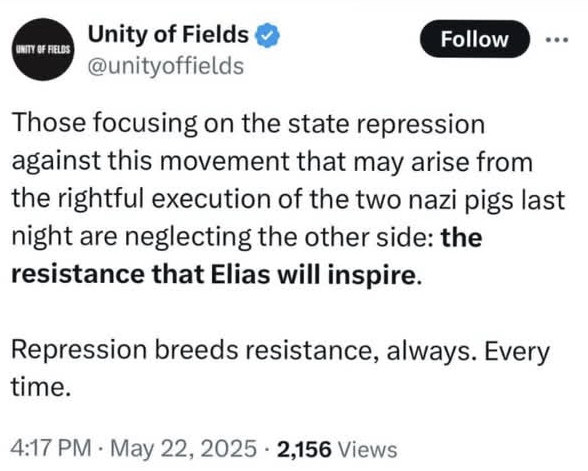Image resolution: width=588 pixels, height=471 pixels.
Task: Click the line mentioning "rightful execution"
Action: 288,199
